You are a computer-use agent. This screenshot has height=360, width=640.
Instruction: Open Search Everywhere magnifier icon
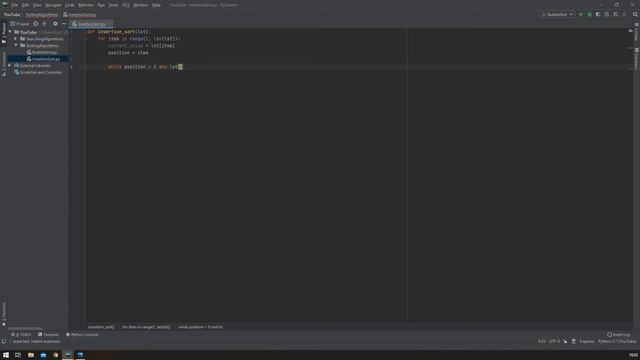pos(635,14)
